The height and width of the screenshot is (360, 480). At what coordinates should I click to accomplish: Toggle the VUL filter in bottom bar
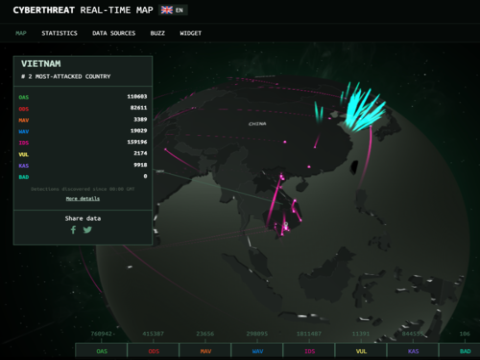[x=361, y=351]
